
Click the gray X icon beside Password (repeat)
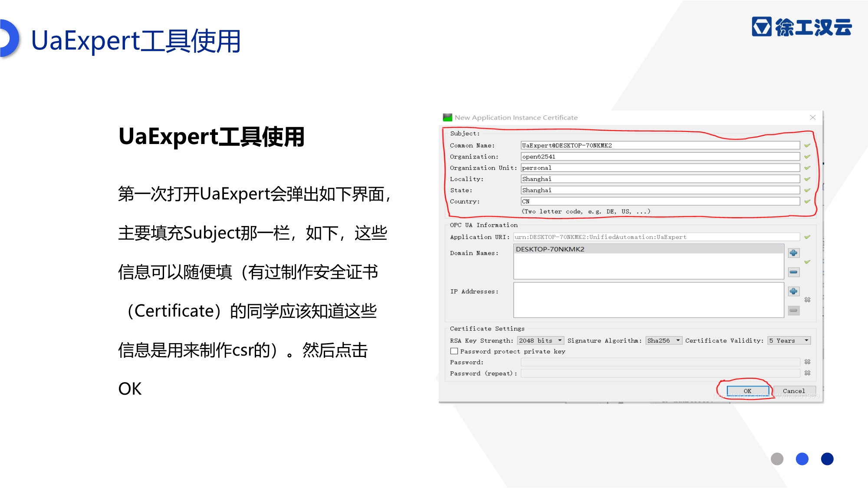(x=807, y=373)
